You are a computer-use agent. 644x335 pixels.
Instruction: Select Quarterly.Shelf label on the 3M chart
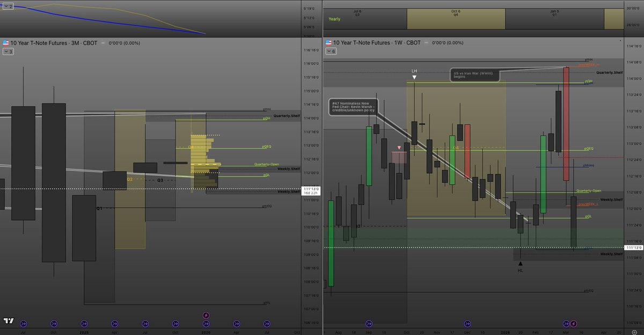tap(286, 116)
